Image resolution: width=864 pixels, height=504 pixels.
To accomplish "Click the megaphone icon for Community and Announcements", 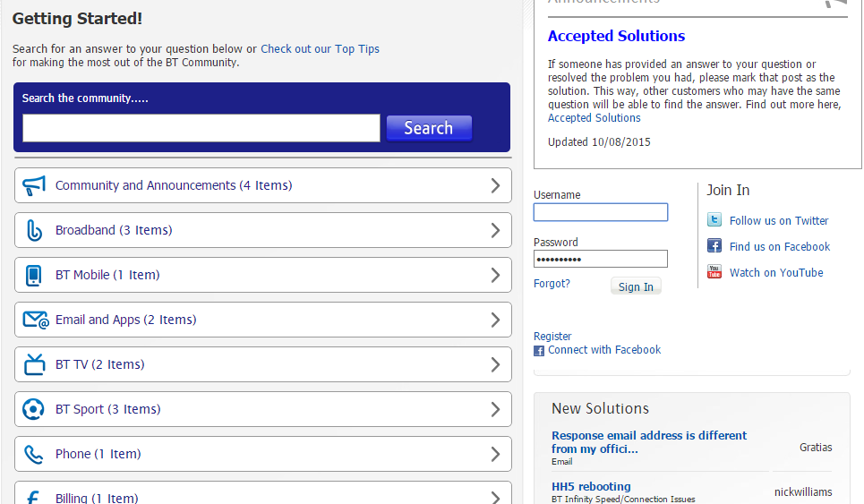I will tap(34, 185).
